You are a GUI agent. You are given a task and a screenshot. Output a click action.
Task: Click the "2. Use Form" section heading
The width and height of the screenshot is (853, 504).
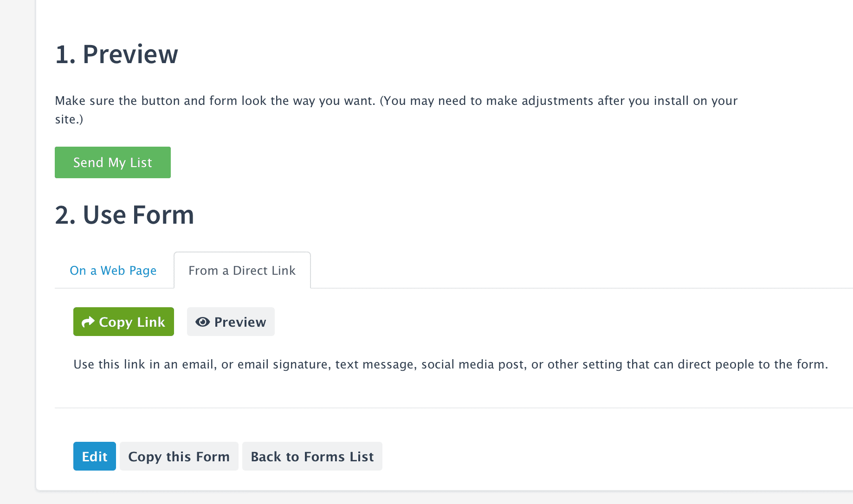tap(124, 215)
